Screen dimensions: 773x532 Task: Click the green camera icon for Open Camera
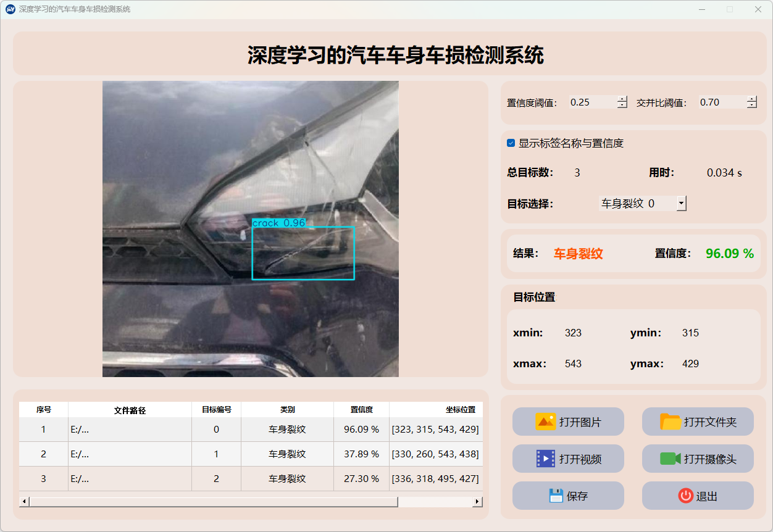point(671,459)
